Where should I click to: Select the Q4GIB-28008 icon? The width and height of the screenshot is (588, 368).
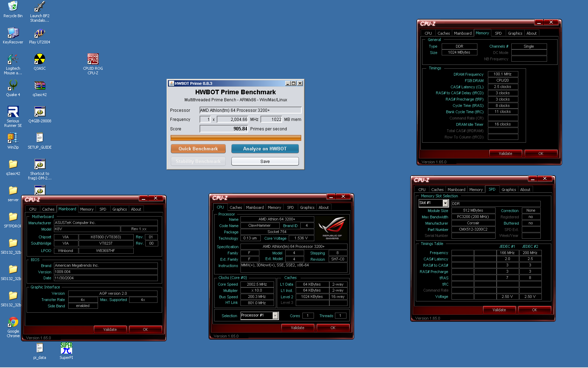click(40, 111)
